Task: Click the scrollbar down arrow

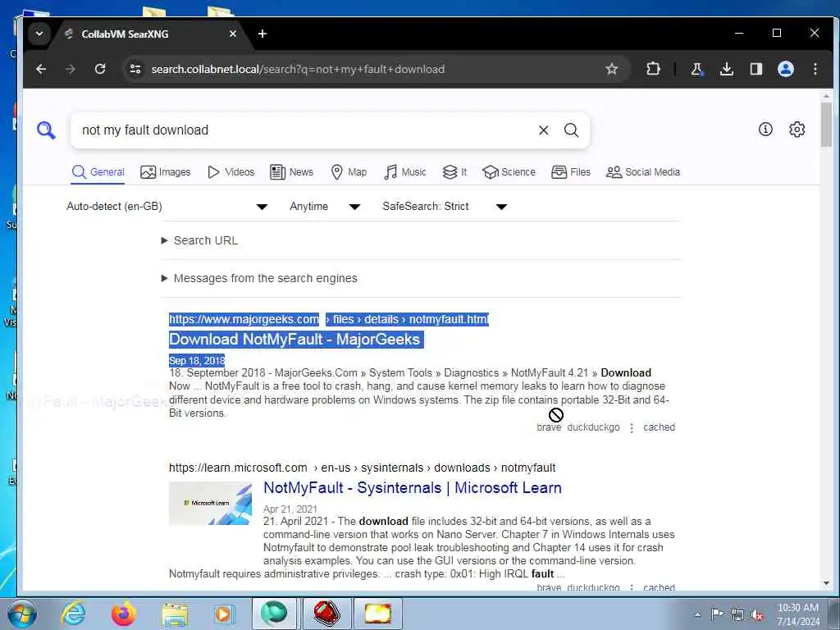Action: (825, 583)
